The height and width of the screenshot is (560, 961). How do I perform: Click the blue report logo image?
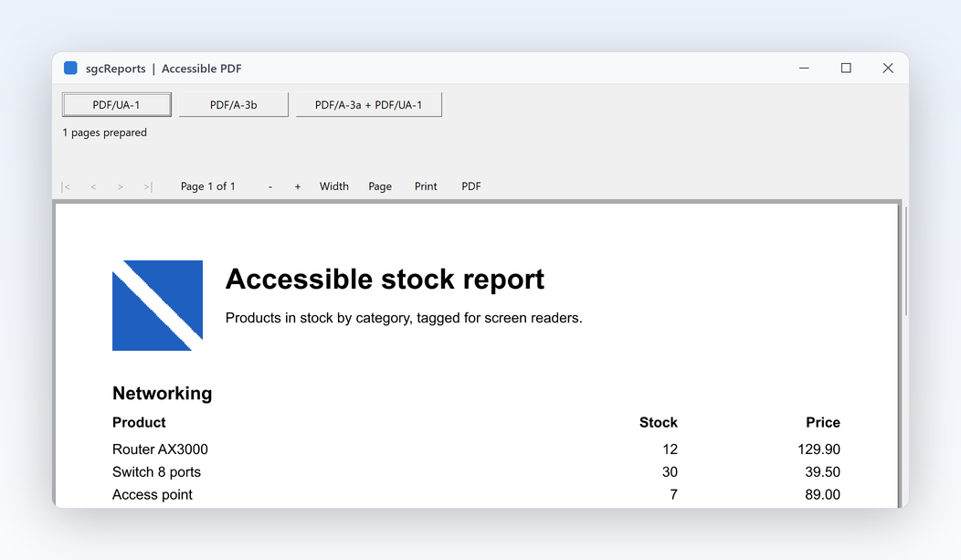(157, 306)
